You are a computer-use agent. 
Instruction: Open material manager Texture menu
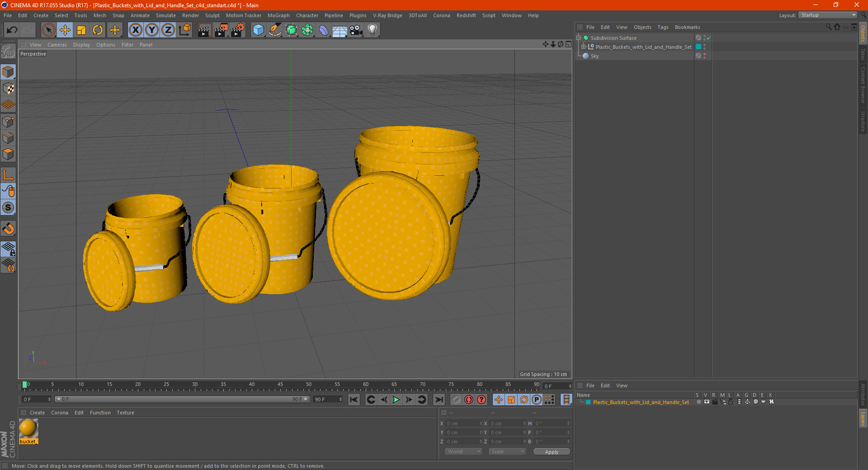pyautogui.click(x=125, y=413)
